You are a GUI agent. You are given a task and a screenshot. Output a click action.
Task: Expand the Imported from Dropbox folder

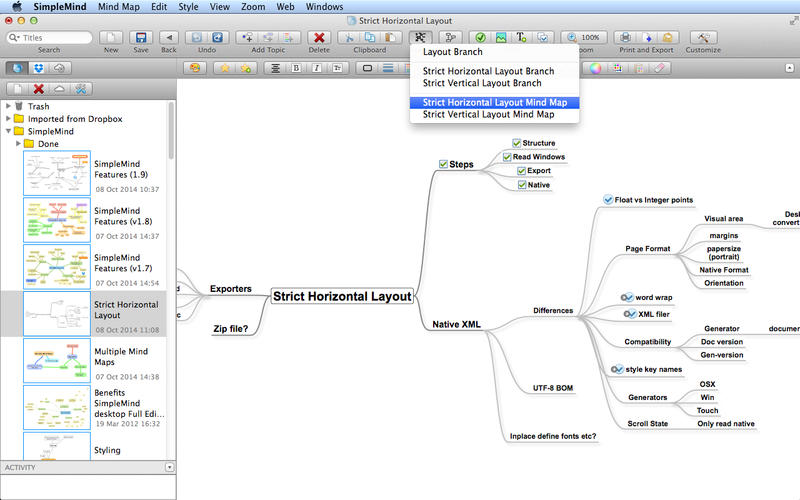point(9,118)
